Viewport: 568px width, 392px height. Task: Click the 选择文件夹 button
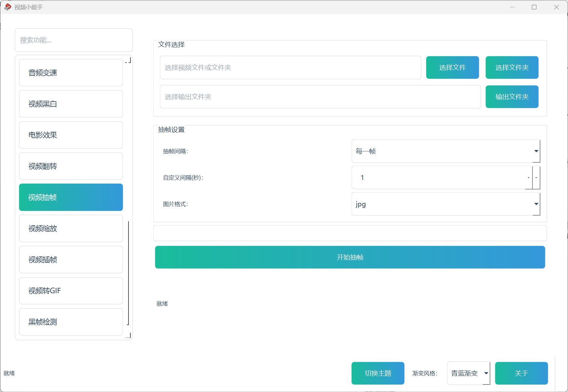[x=512, y=67]
